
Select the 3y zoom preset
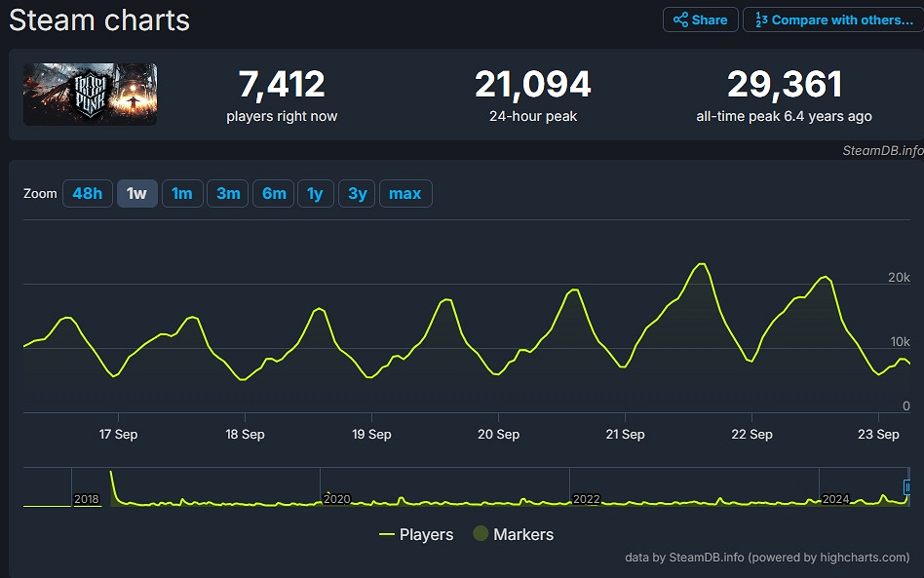pyautogui.click(x=357, y=193)
